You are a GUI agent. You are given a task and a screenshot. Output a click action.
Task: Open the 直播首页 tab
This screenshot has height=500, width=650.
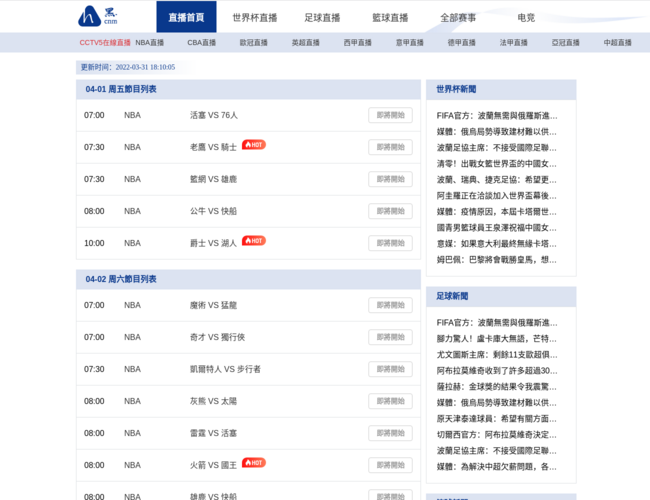coord(186,17)
